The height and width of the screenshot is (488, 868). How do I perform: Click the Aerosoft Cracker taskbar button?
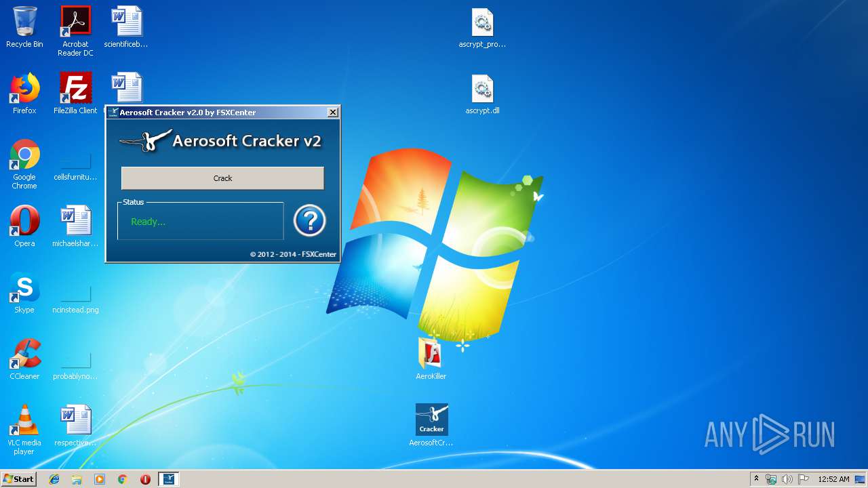click(168, 479)
